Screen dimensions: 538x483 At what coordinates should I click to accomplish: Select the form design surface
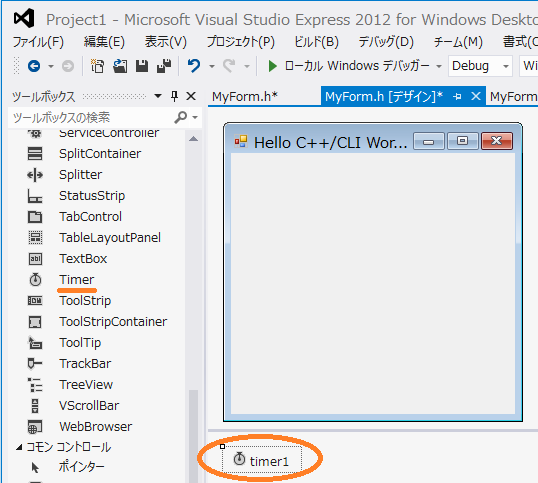373,283
